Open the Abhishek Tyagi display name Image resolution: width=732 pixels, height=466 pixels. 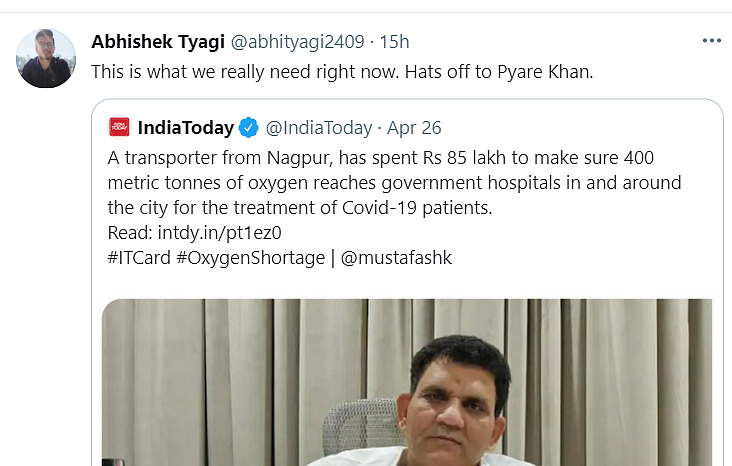(x=158, y=42)
